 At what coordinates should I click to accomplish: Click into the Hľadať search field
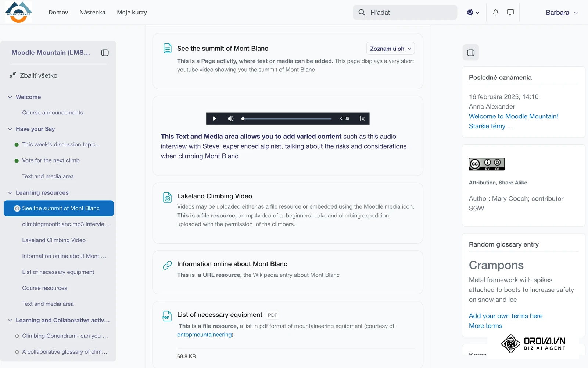pos(405,12)
